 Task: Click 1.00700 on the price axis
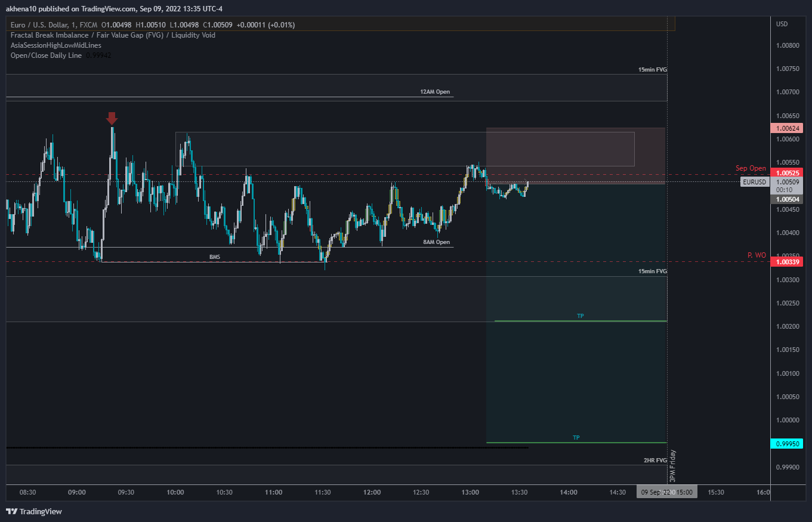pos(787,92)
